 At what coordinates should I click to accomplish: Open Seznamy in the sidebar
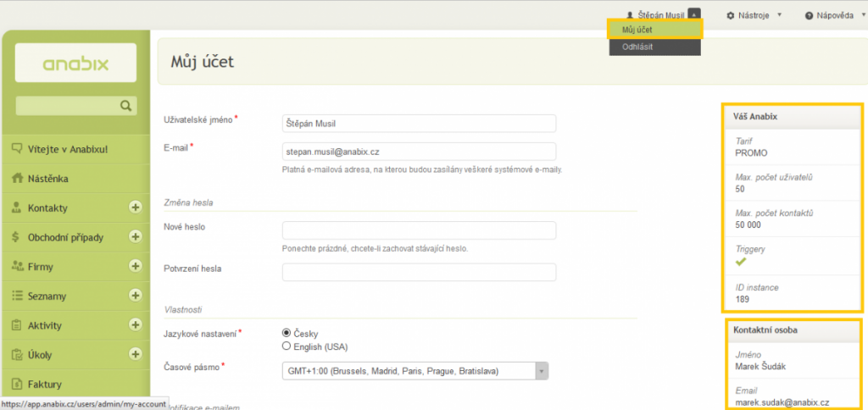[75, 296]
